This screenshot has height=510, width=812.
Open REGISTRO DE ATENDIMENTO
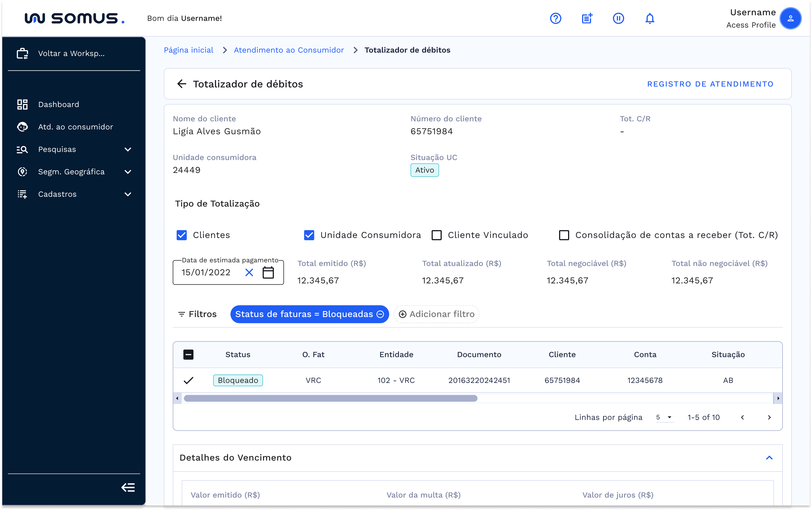coord(710,84)
